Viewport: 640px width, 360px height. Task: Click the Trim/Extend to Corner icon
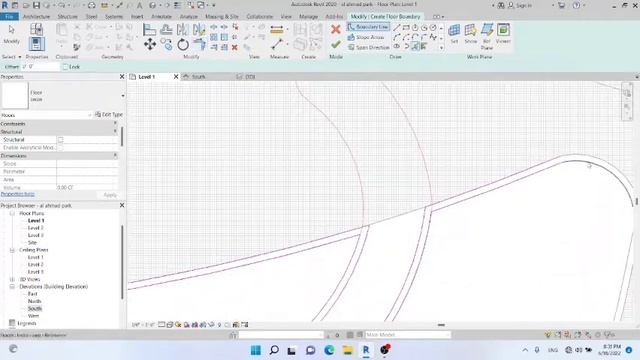click(199, 44)
